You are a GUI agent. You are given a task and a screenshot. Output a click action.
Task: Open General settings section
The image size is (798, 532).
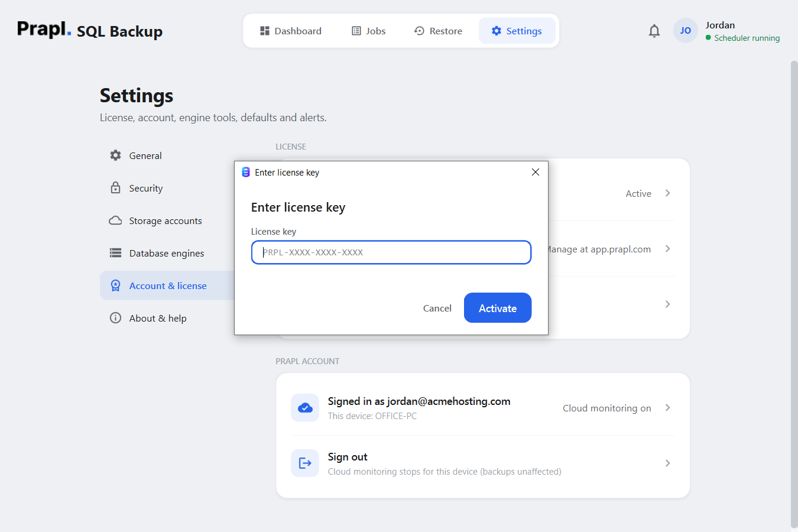(168, 155)
